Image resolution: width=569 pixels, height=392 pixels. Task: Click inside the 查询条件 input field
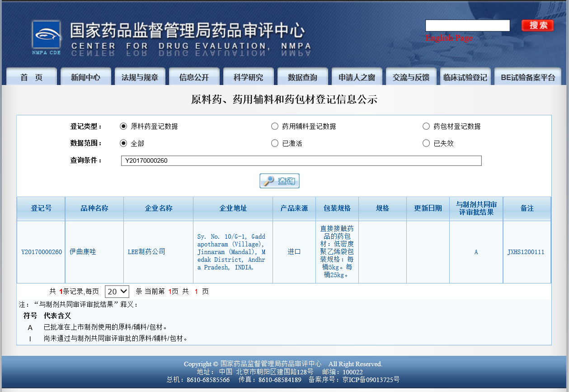coord(301,161)
